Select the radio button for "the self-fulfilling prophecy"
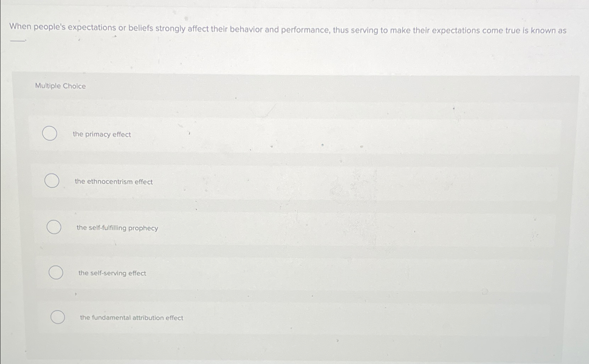 54,227
